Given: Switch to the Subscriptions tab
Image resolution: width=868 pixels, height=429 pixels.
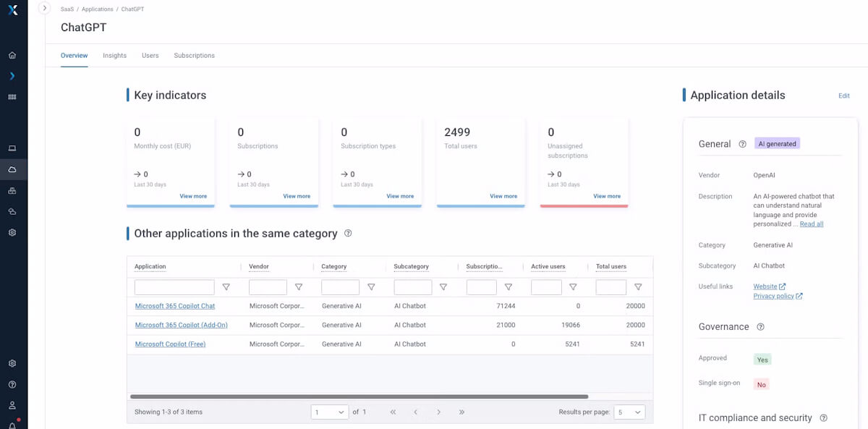Looking at the screenshot, I should point(195,55).
